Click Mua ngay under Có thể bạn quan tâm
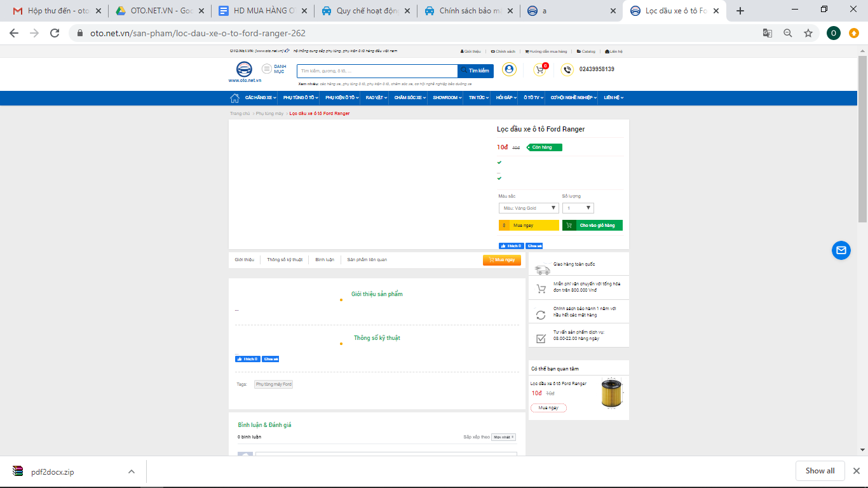868x488 pixels. 548,408
